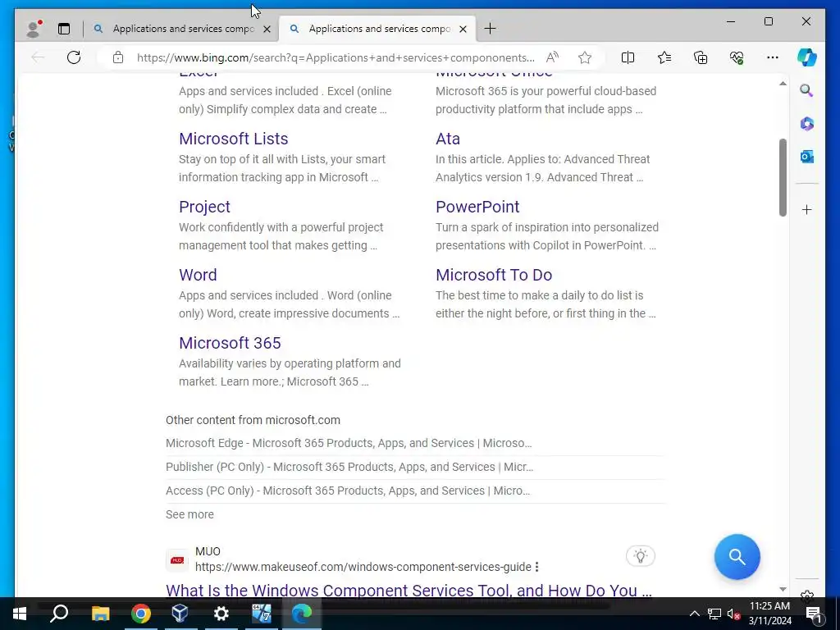Open the Copilot sidebar icon
840x630 pixels.
tap(807, 57)
